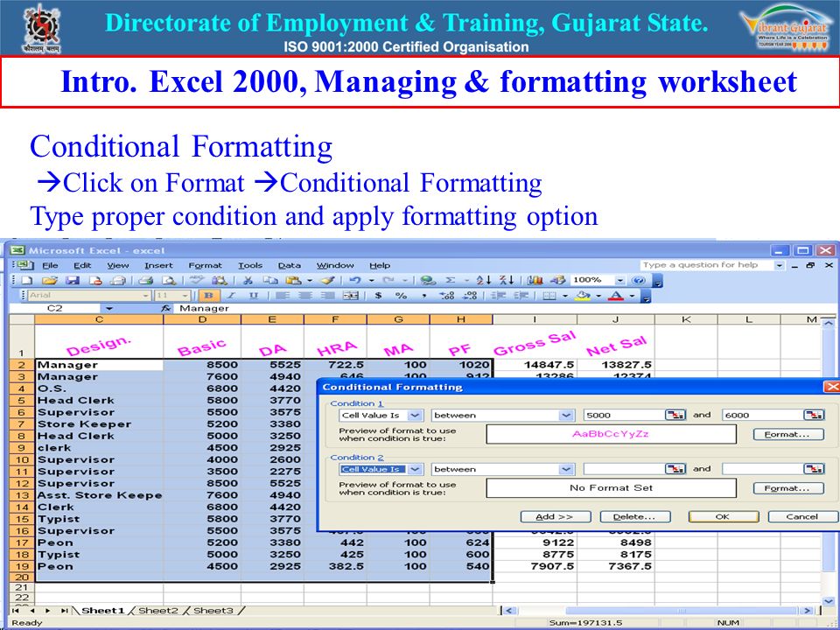This screenshot has width=840, height=630.
Task: Click the Fill Color paint bucket
Action: point(583,296)
